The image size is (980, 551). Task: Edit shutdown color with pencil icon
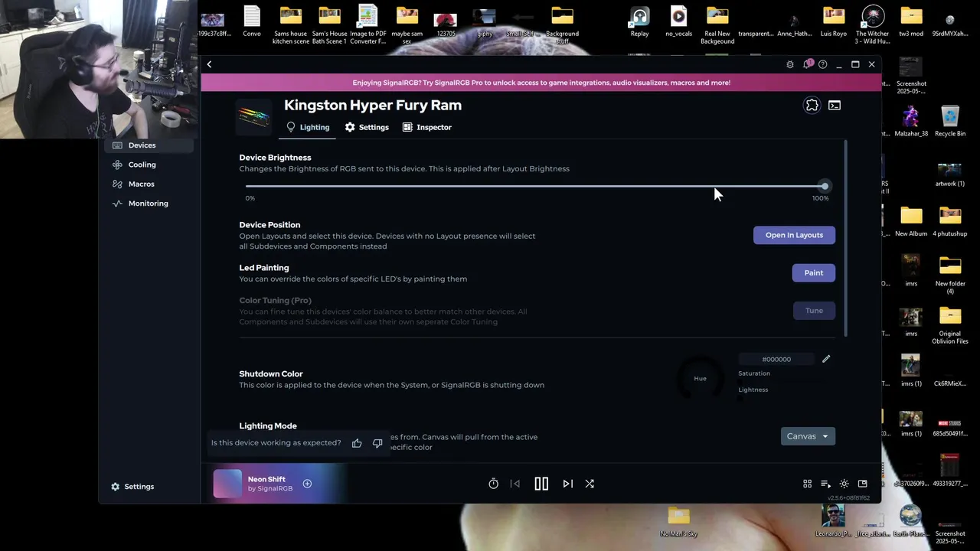826,359
